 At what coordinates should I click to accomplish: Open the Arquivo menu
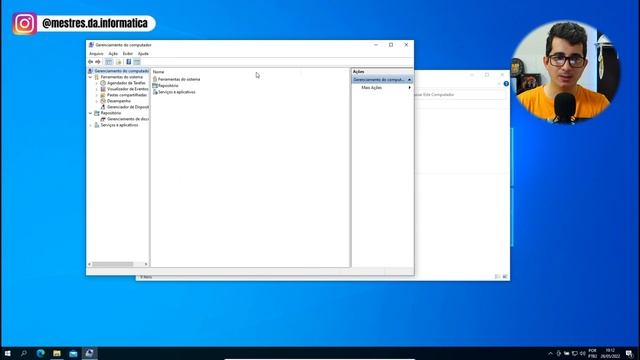coord(96,53)
